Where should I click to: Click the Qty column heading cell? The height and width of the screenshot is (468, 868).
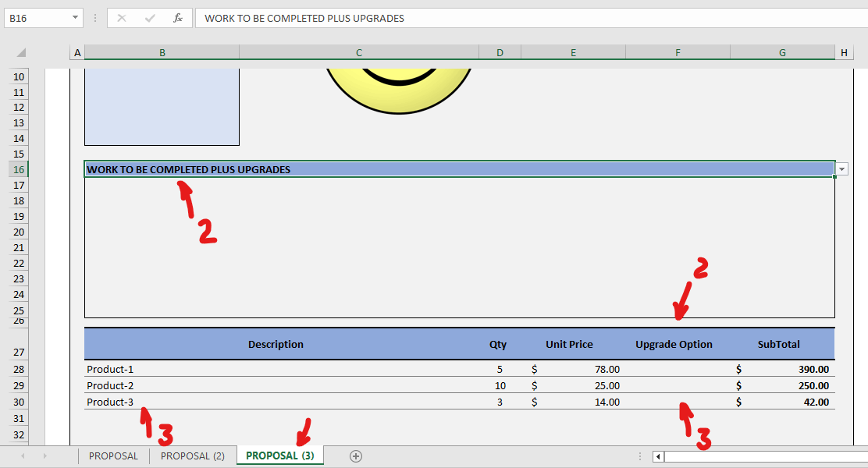click(x=500, y=344)
